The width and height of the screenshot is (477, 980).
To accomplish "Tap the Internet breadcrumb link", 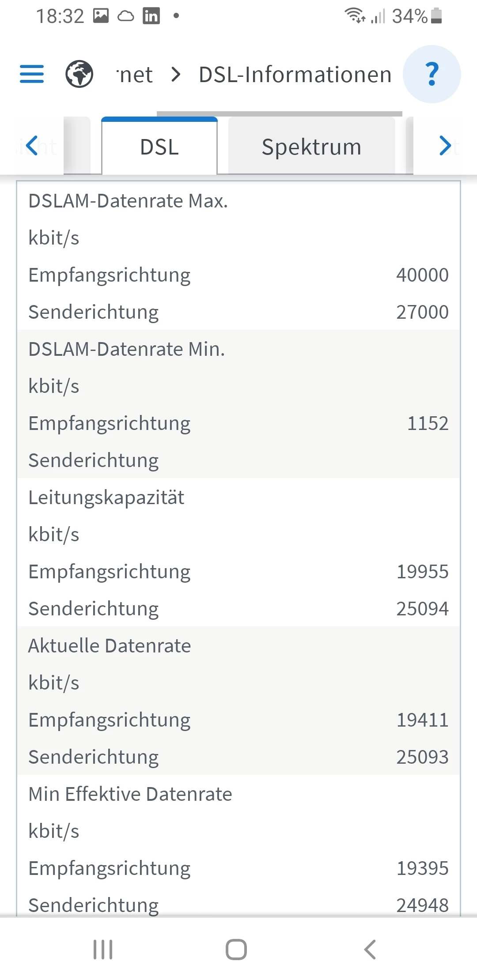I will 135,75.
